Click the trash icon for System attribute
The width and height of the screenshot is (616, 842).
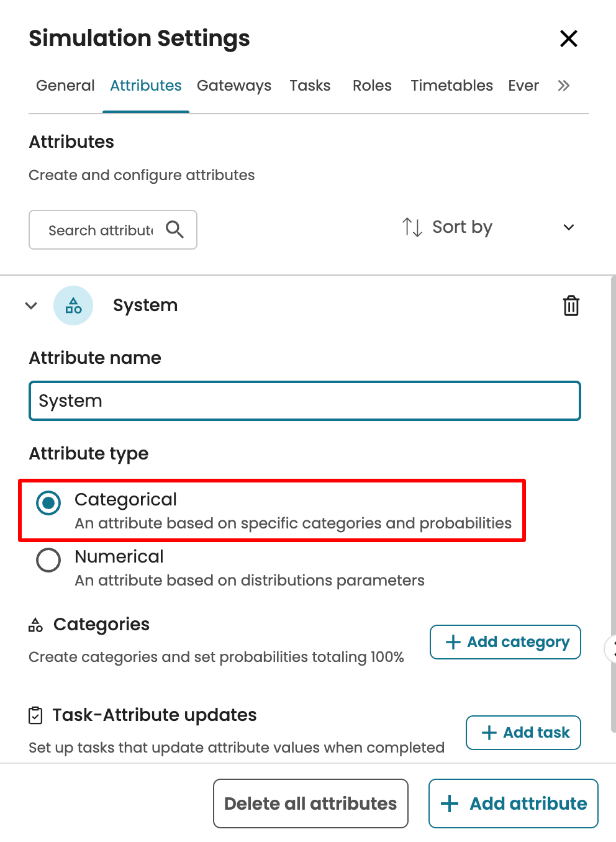571,306
